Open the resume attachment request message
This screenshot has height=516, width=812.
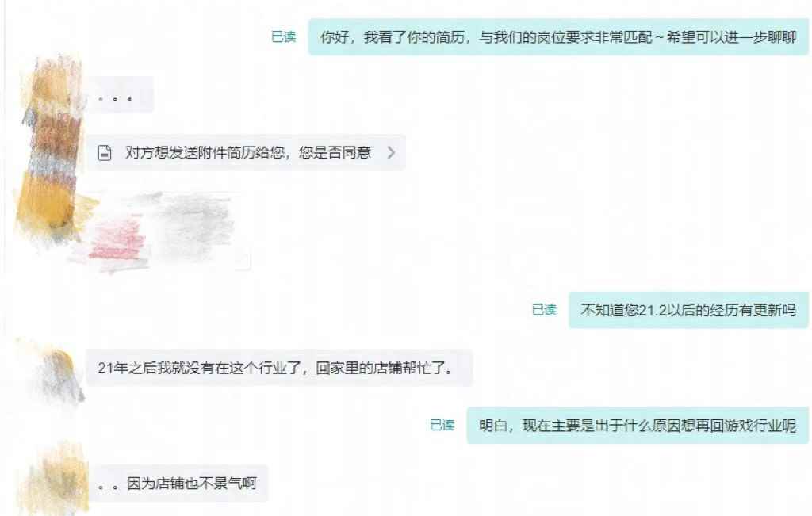(x=246, y=153)
